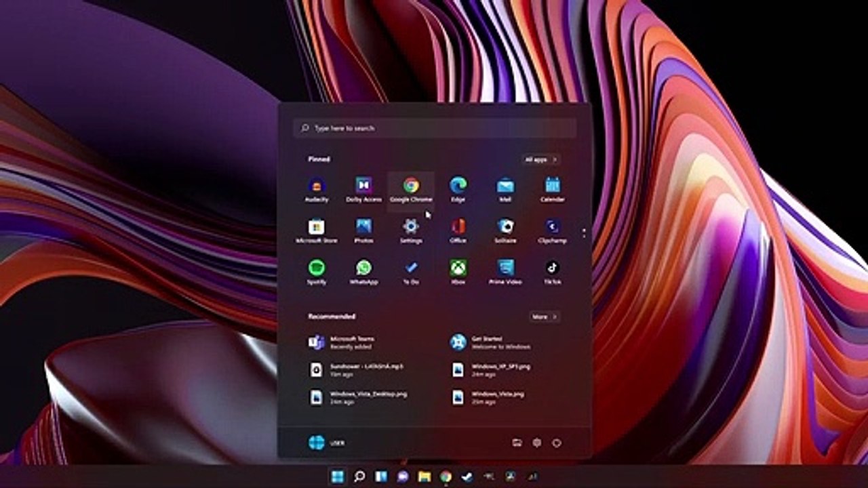868x488 pixels.
Task: Open Settings from the pinned grid
Action: 411,230
